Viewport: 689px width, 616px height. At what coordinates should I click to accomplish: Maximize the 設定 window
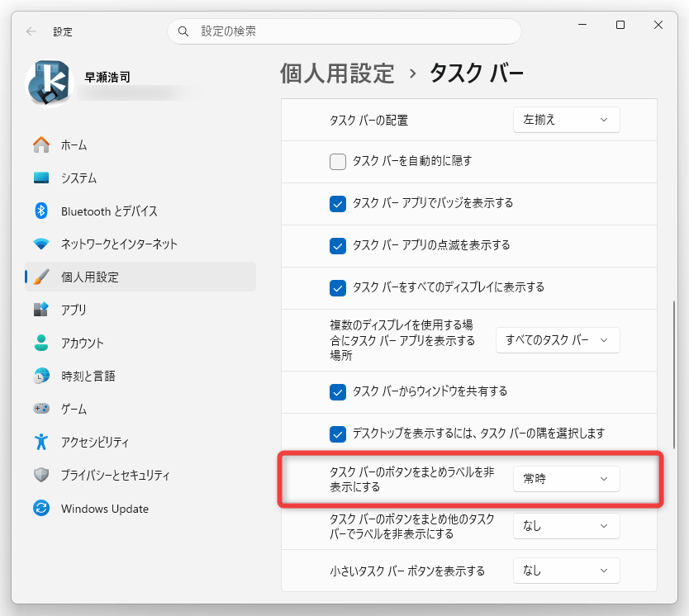[x=620, y=25]
